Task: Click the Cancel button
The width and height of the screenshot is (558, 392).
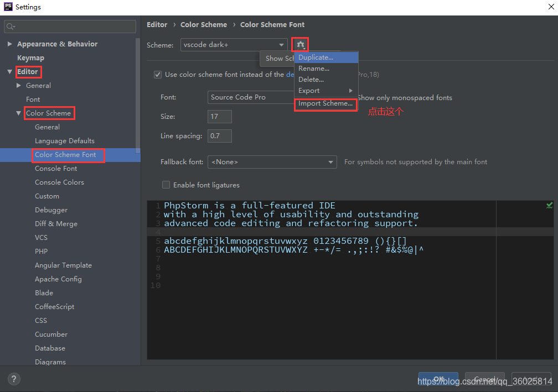Action: [484, 380]
